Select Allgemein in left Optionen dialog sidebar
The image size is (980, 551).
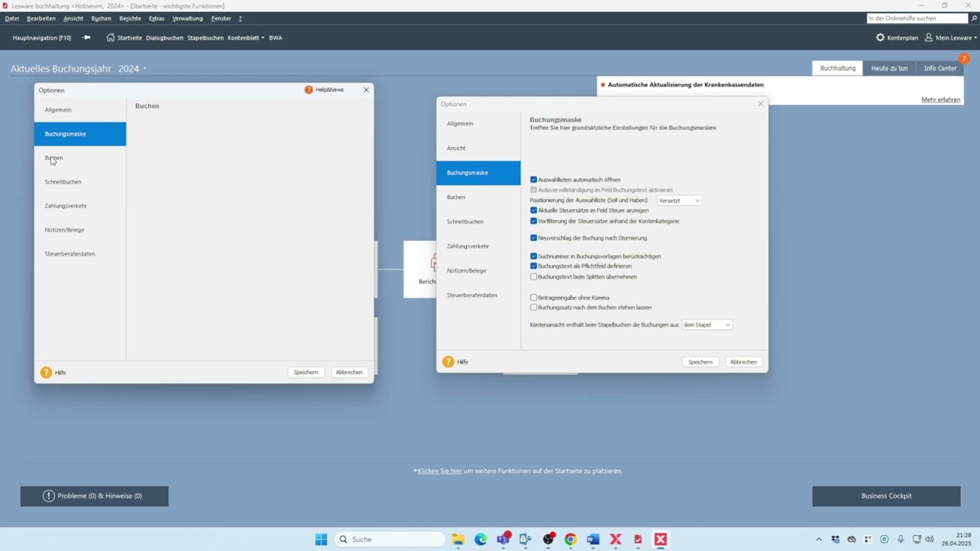pyautogui.click(x=80, y=110)
